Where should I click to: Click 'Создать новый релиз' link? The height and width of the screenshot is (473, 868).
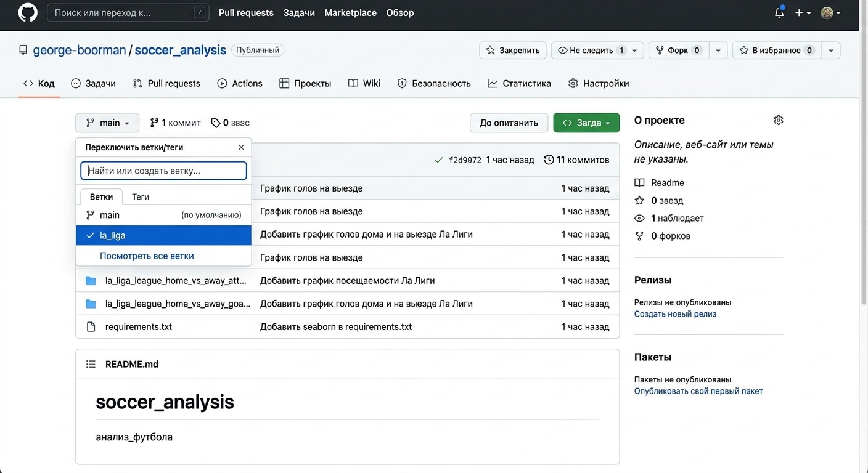(x=675, y=314)
